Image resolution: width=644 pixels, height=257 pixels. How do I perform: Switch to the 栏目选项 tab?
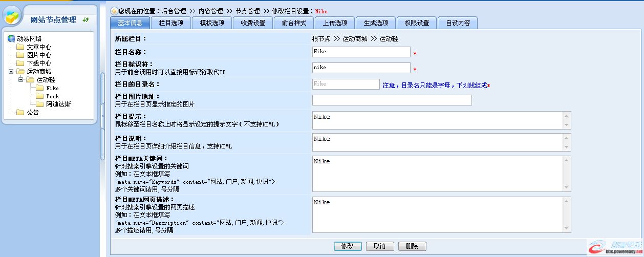click(x=171, y=23)
